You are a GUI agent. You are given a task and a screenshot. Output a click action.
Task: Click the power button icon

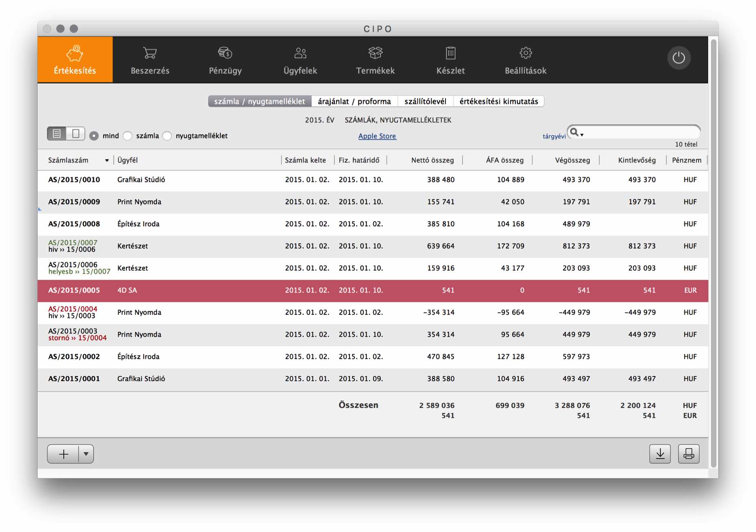coord(678,58)
